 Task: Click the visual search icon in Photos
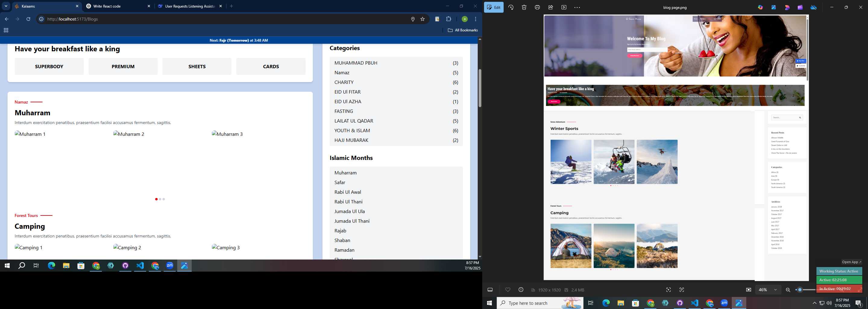pyautogui.click(x=668, y=290)
